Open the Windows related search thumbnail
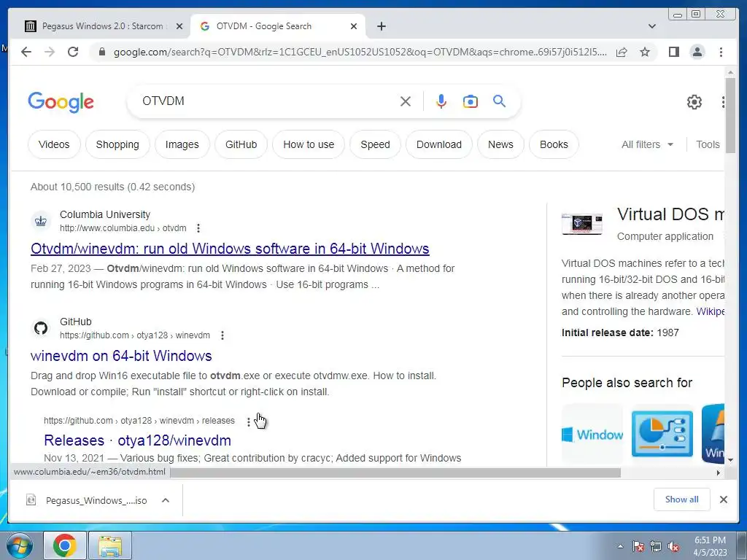 (x=592, y=434)
